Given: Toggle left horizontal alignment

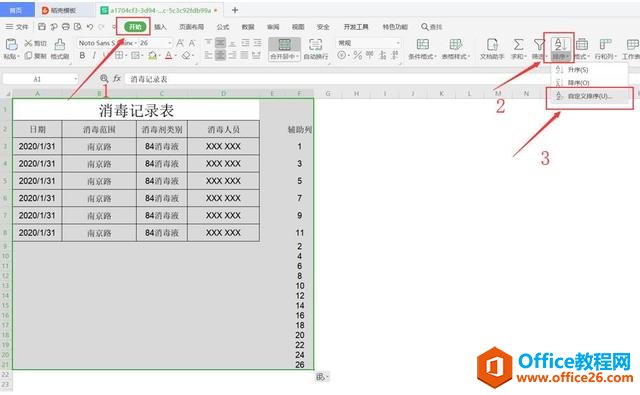Looking at the screenshot, I should click(x=208, y=55).
